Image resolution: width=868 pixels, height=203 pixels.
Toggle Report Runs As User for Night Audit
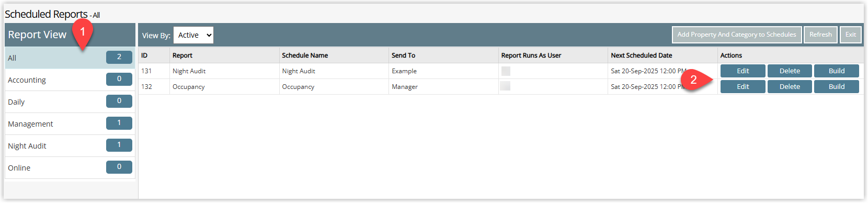506,71
